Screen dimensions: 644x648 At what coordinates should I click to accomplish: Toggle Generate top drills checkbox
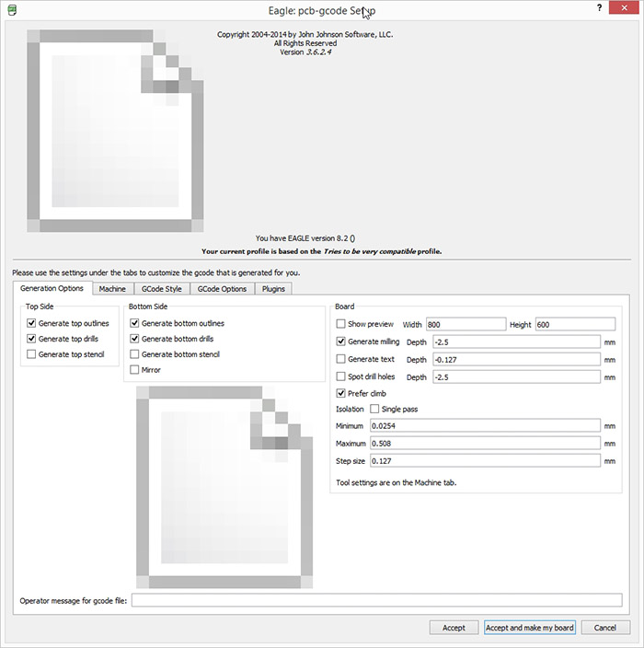click(31, 339)
